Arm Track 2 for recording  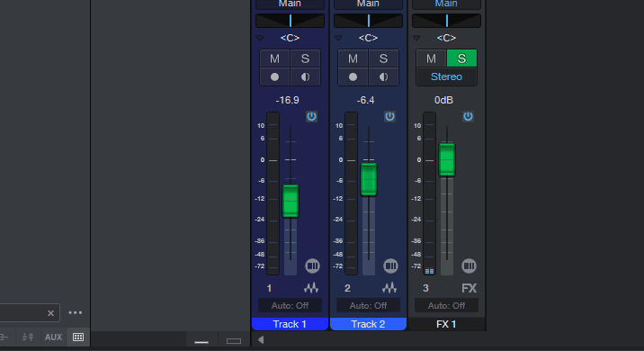tap(353, 76)
